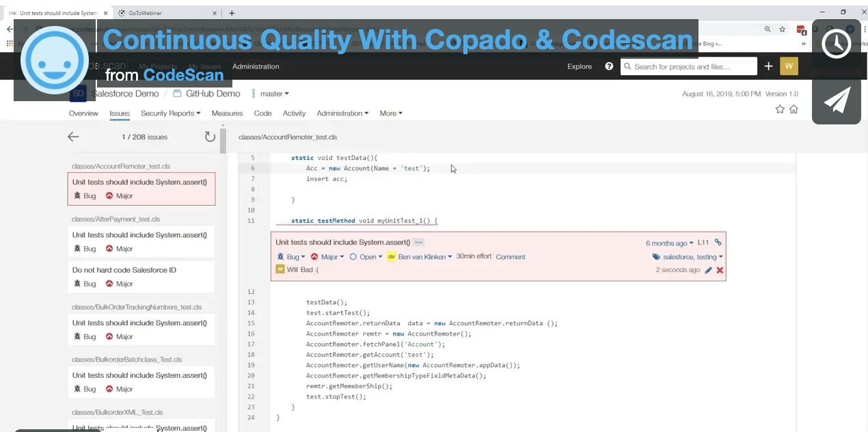Viewport: 868px width, 432px height.
Task: Expand the Security Reports dropdown
Action: [171, 113]
